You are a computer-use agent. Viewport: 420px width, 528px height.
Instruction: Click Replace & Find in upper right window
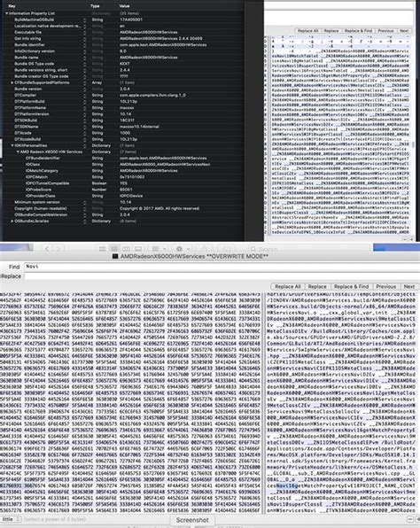(x=358, y=31)
